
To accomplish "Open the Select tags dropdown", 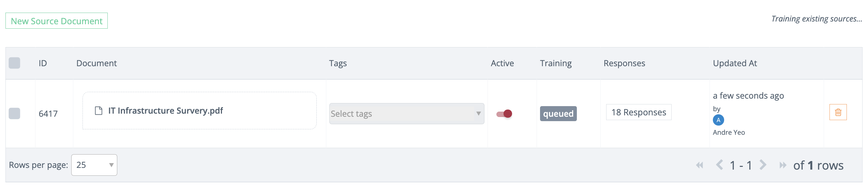I will (x=402, y=114).
